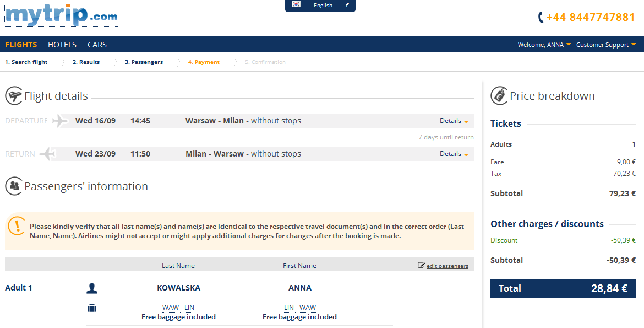Click the Adult 1 label
Viewport: 644px width, 328px height.
click(x=19, y=288)
